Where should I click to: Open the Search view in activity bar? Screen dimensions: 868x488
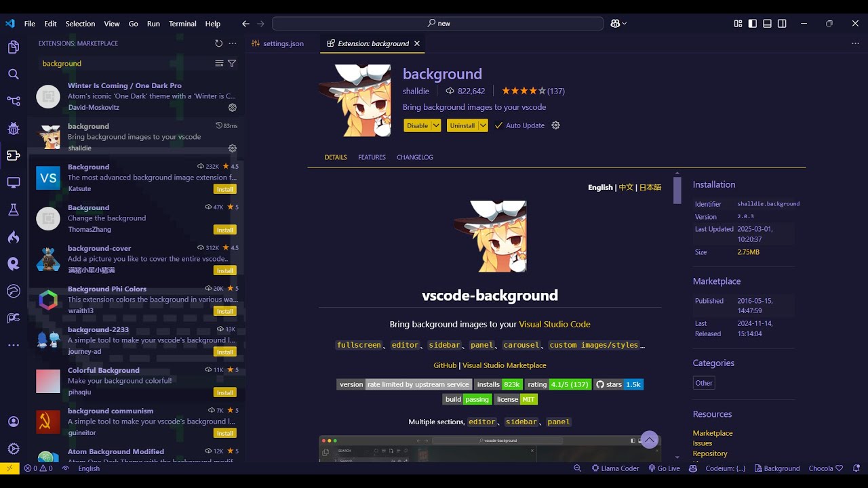coord(13,75)
